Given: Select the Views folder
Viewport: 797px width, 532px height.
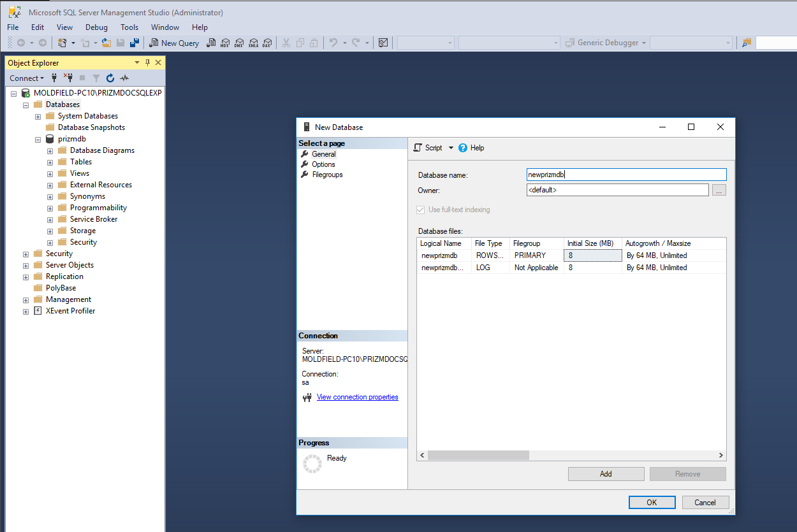Looking at the screenshot, I should pos(80,173).
